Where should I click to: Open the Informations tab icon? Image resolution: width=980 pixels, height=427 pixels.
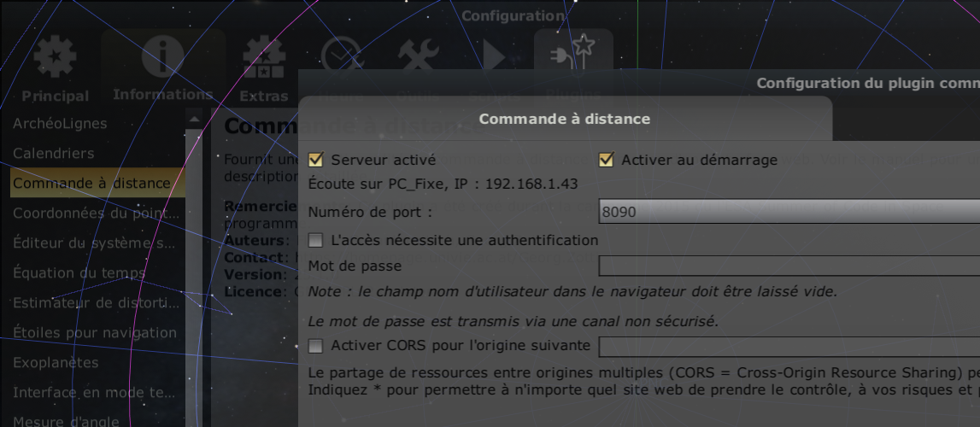[x=163, y=57]
